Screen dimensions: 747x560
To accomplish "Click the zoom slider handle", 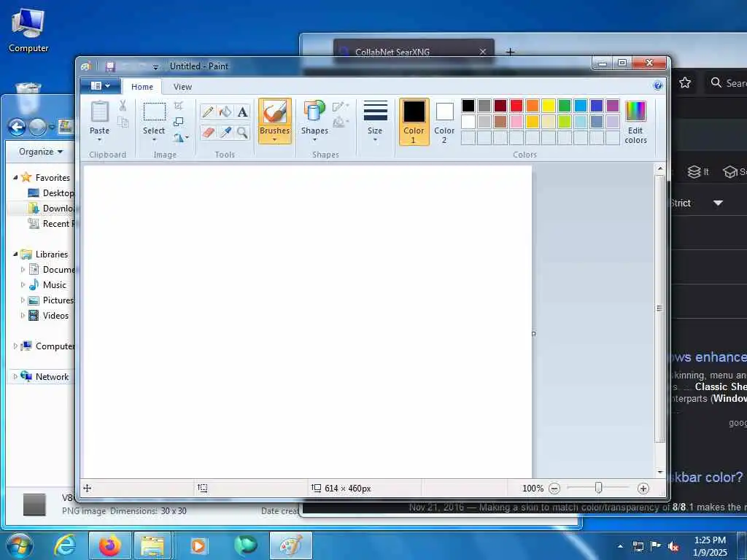I will 598,488.
